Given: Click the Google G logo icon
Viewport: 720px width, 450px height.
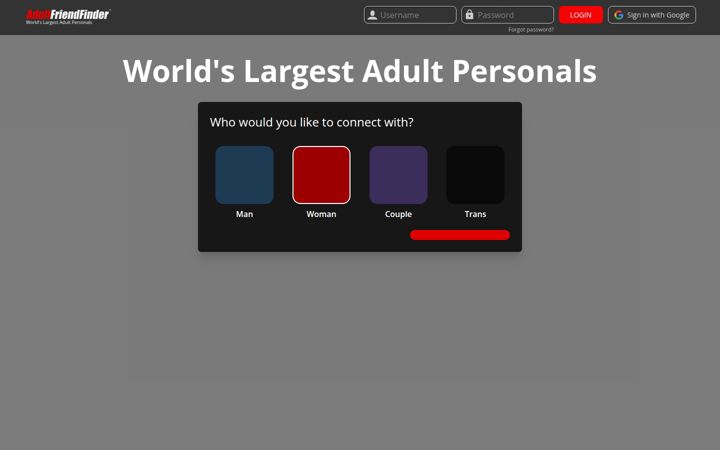Looking at the screenshot, I should 619,15.
